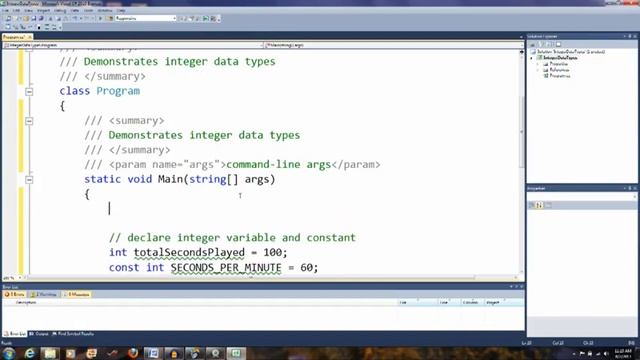Open the File menu
The height and width of the screenshot is (360, 640).
pyautogui.click(x=5, y=10)
